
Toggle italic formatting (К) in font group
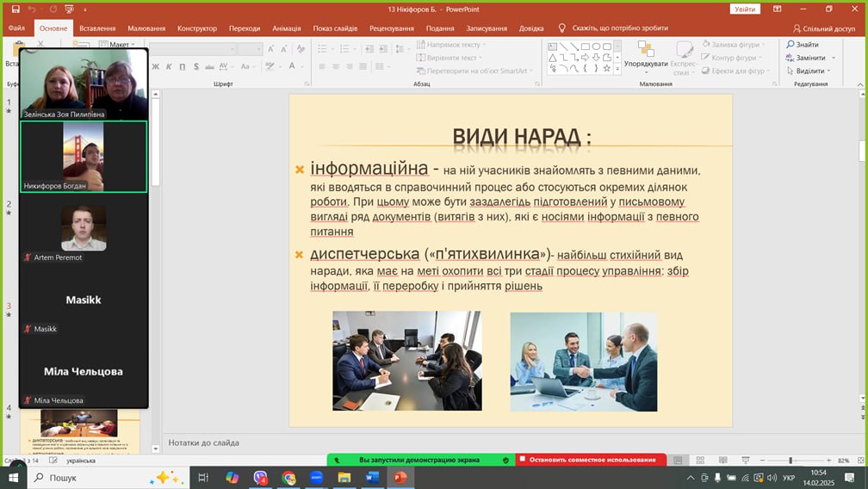[168, 67]
